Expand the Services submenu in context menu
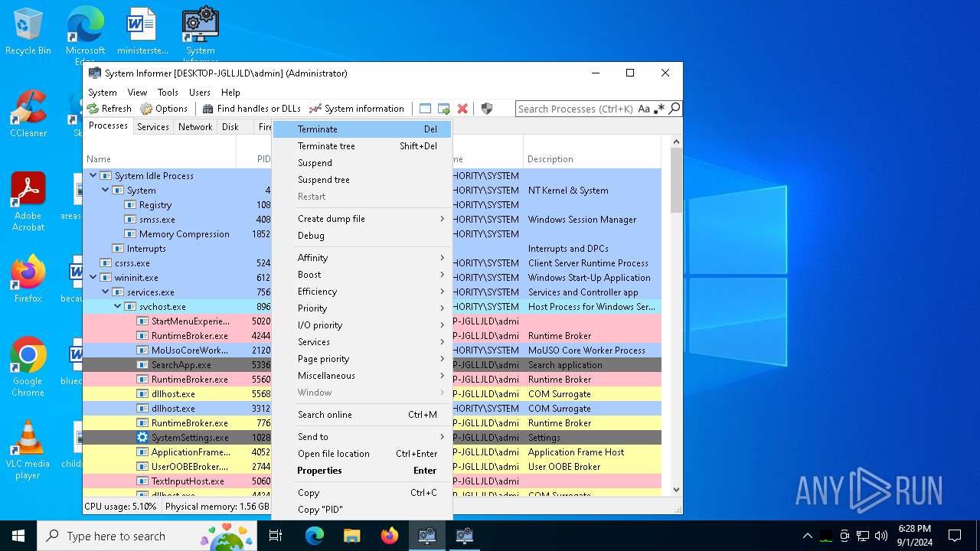980x551 pixels. click(x=362, y=342)
